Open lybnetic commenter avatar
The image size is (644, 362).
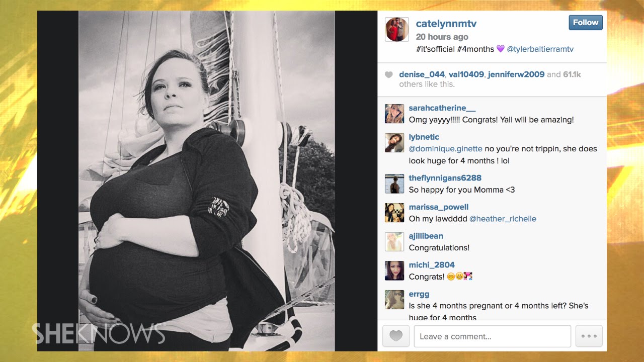tap(394, 143)
